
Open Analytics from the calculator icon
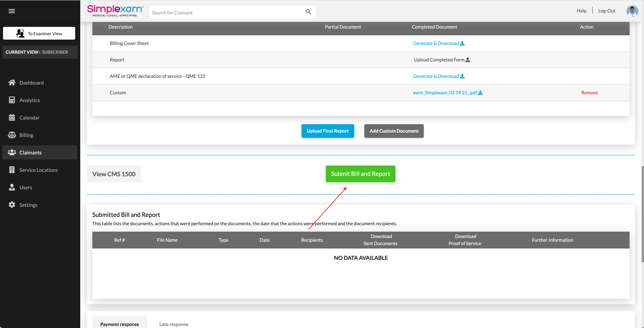tap(12, 100)
